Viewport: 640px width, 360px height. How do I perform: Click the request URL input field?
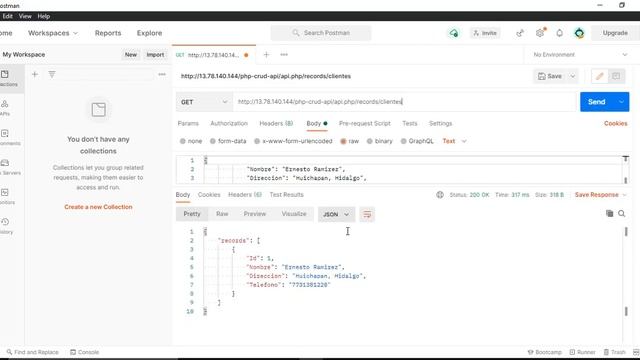click(x=404, y=102)
